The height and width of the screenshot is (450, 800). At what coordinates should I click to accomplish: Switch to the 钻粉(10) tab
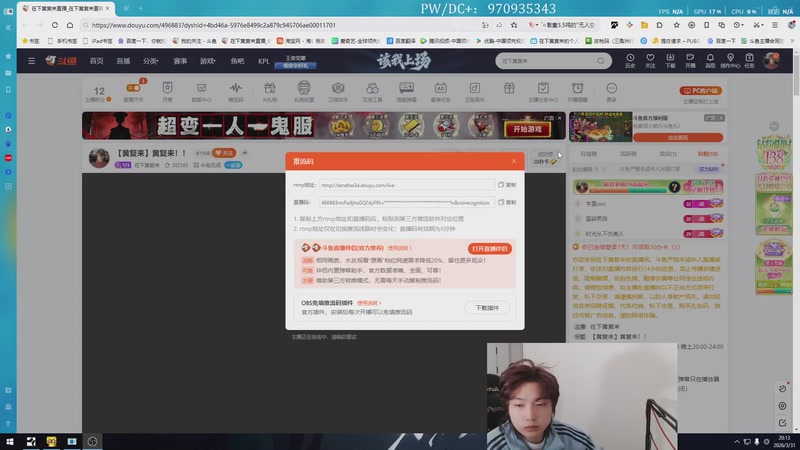[707, 154]
